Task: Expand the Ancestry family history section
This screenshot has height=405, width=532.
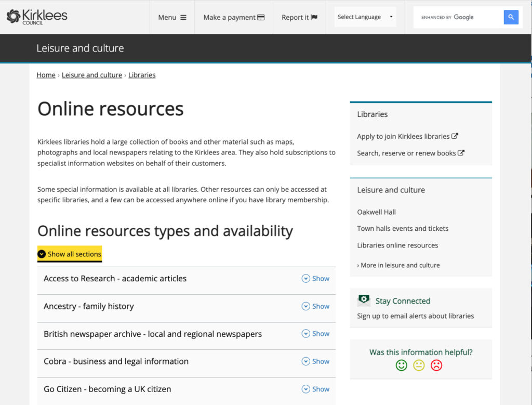Action: tap(315, 306)
